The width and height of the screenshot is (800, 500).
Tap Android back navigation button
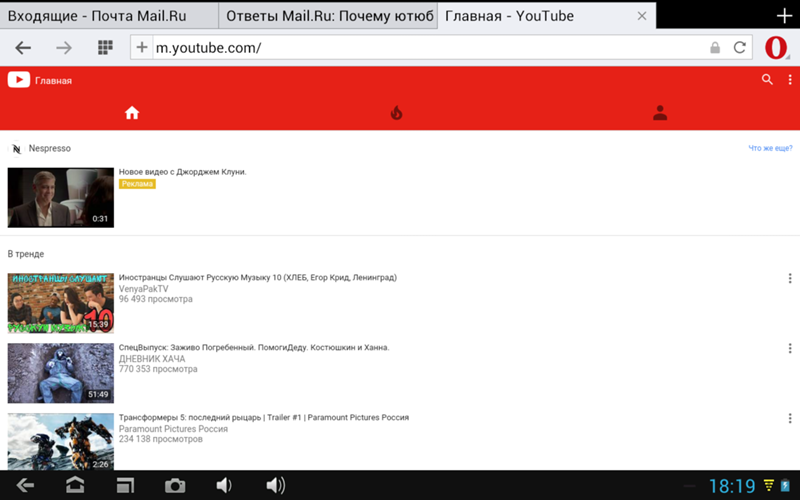(25, 485)
